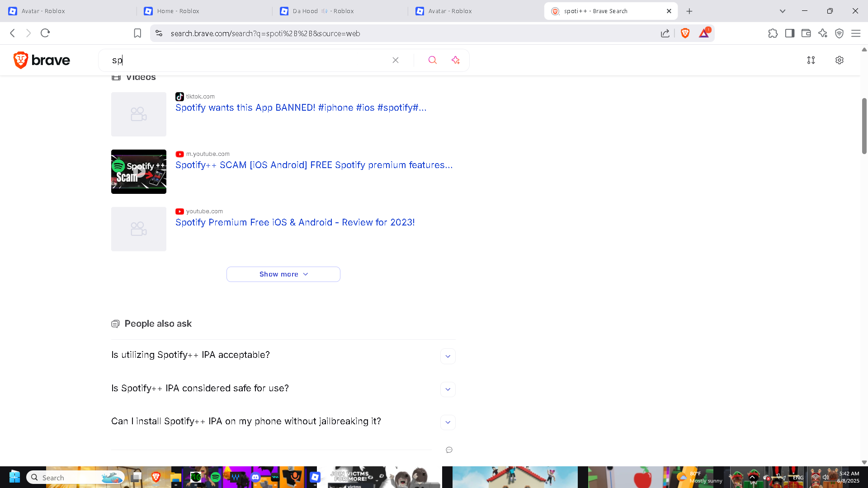Open Discord from the taskbar
Image resolution: width=868 pixels, height=488 pixels.
[255, 477]
